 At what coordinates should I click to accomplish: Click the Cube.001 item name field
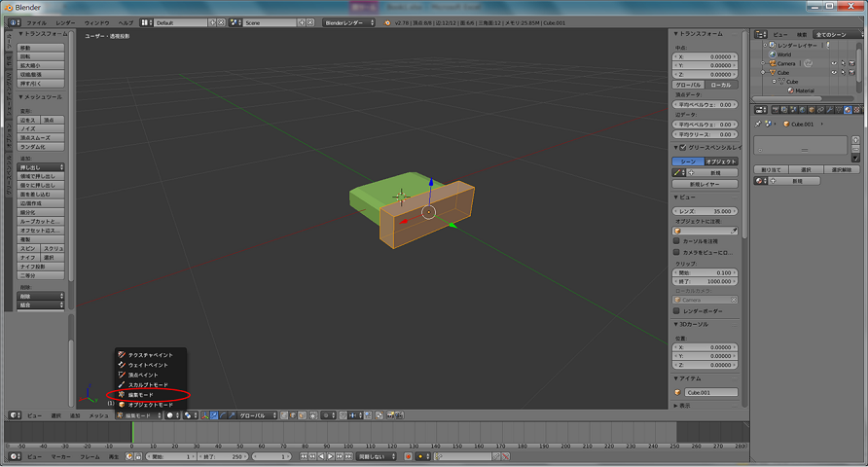[710, 393]
